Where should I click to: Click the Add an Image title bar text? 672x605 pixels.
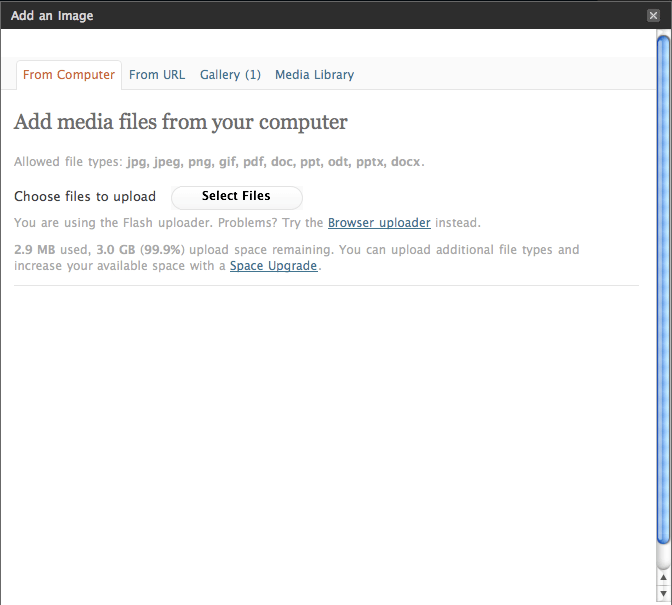tap(52, 15)
